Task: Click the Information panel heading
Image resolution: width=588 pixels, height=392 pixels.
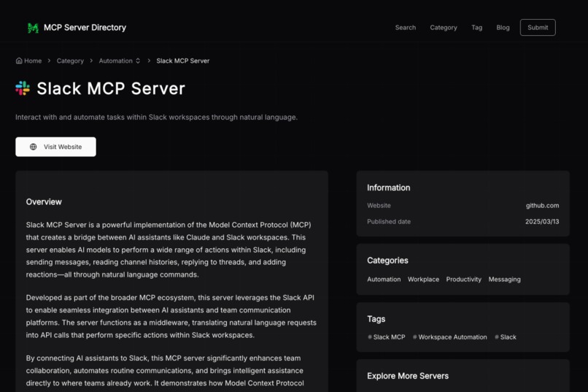Action: click(x=389, y=188)
